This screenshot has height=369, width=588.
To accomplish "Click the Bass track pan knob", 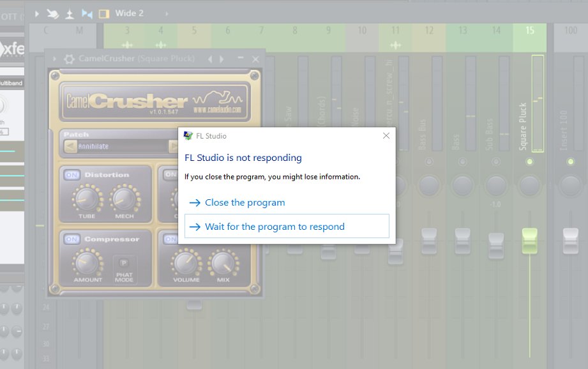I will (x=462, y=186).
